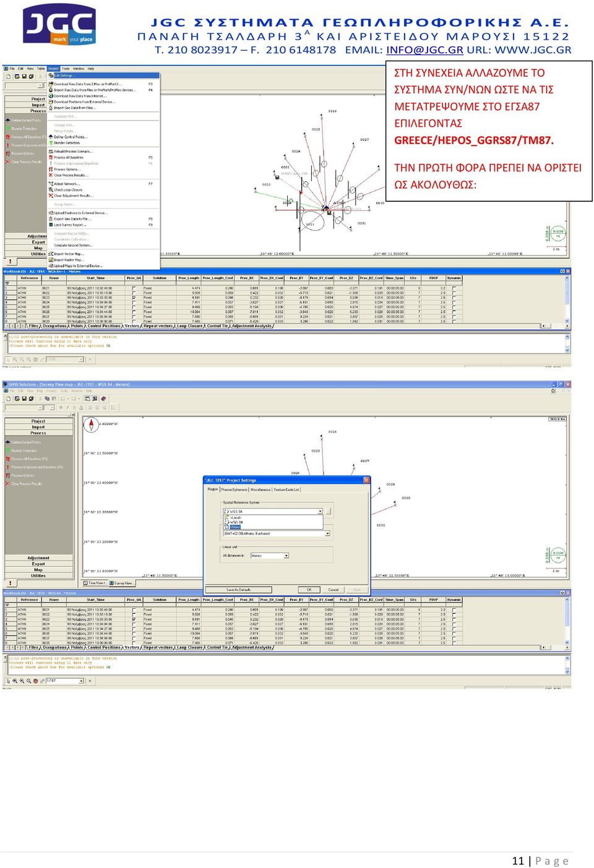
Task: Toggle Proc_QA checkbox for rover 0022 in upper workbook
Action: (134, 293)
